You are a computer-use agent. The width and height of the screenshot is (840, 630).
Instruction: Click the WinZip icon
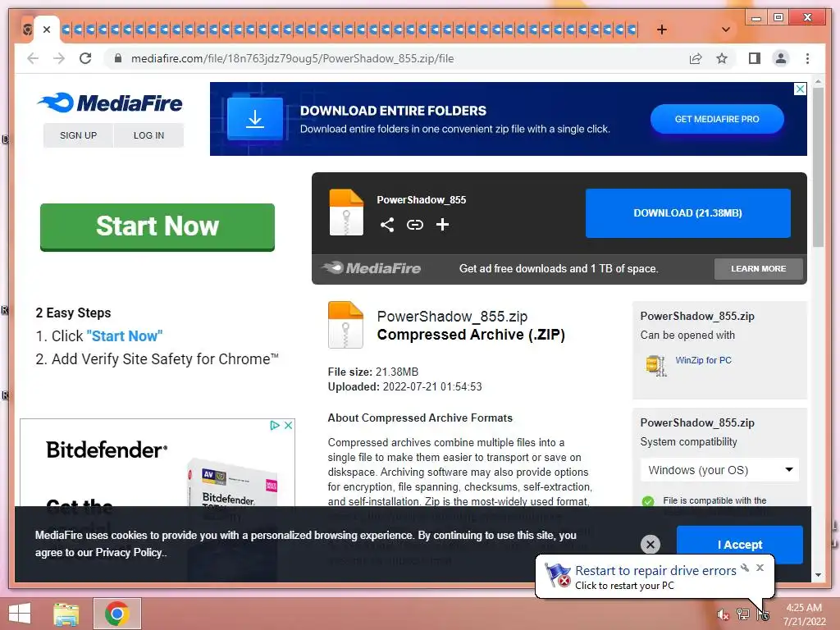pos(656,365)
